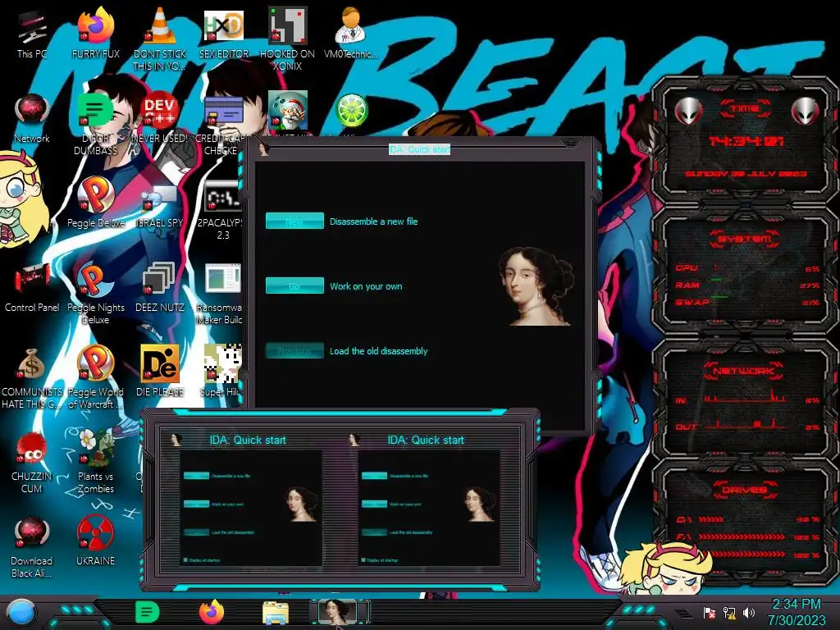Click the IDA portrait taskbar button

pos(338,612)
